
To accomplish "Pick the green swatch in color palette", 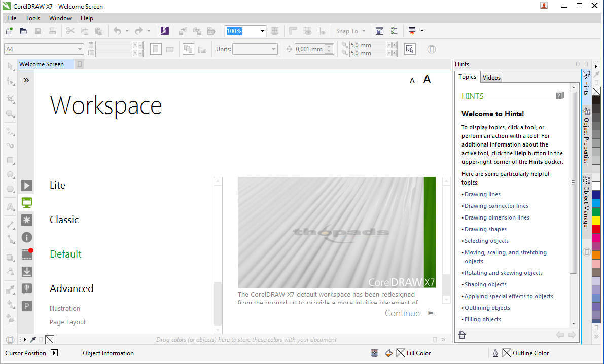I will tap(596, 212).
